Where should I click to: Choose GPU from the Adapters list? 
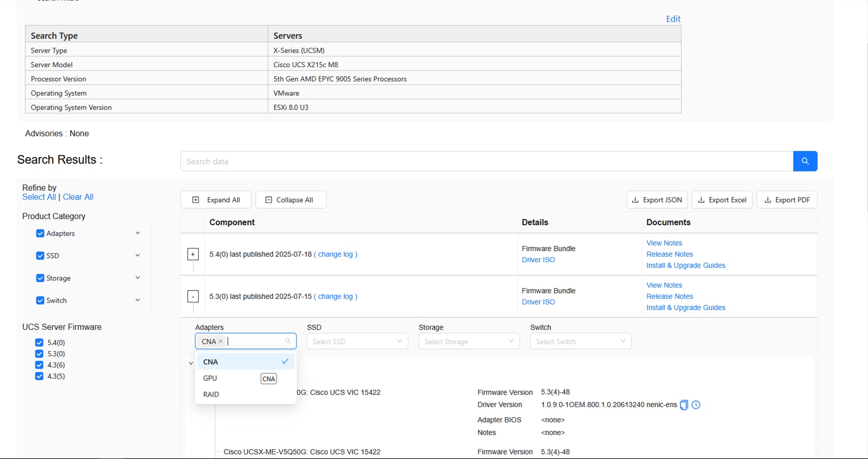tap(210, 378)
